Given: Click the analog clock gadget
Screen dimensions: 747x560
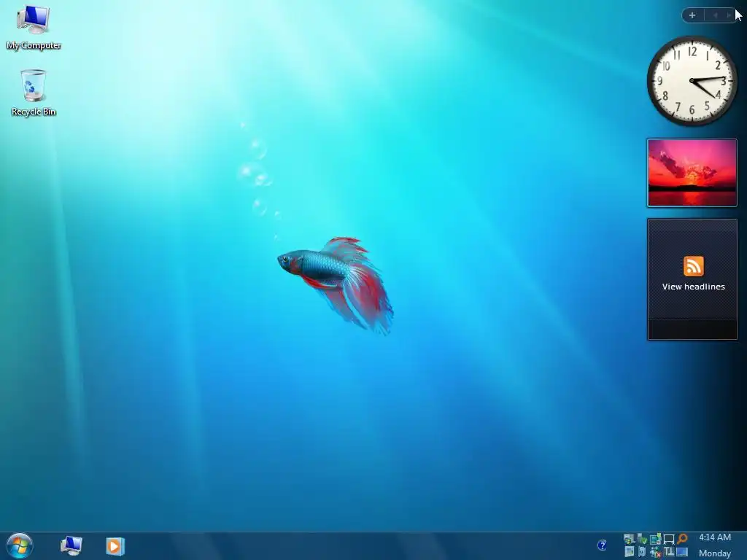Looking at the screenshot, I should point(692,81).
